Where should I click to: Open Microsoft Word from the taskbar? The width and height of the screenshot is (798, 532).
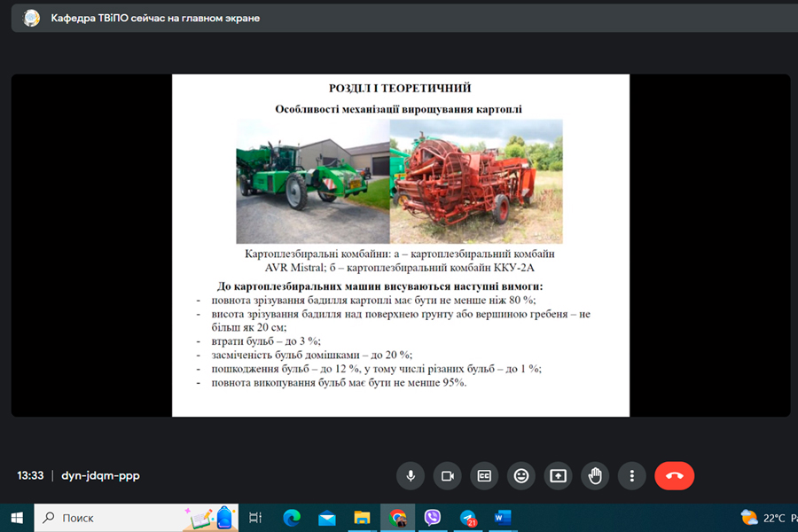tap(503, 518)
